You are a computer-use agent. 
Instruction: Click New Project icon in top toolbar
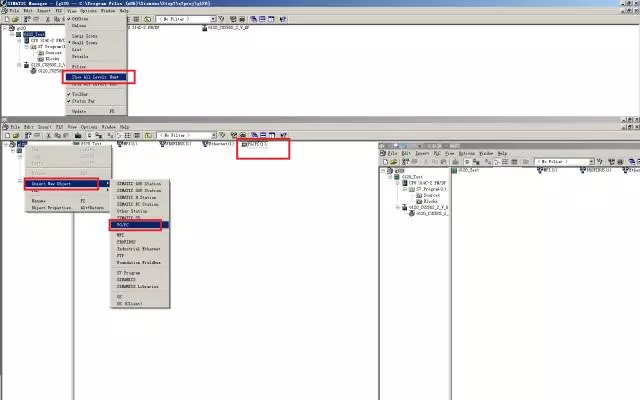coord(5,20)
